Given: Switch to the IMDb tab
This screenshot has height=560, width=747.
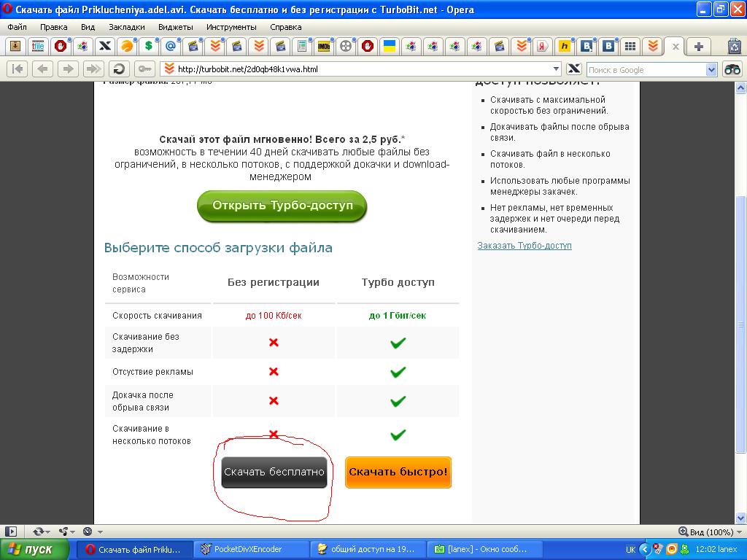Looking at the screenshot, I should coord(323,46).
